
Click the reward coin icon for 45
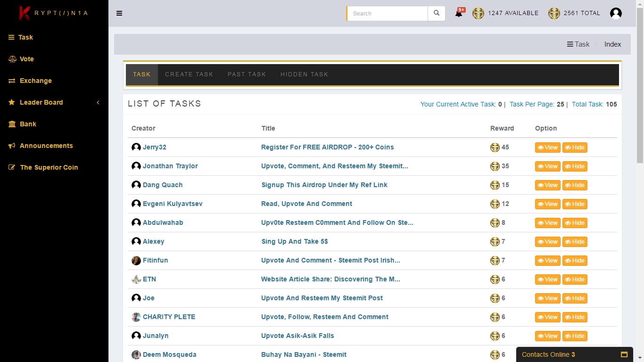click(495, 148)
